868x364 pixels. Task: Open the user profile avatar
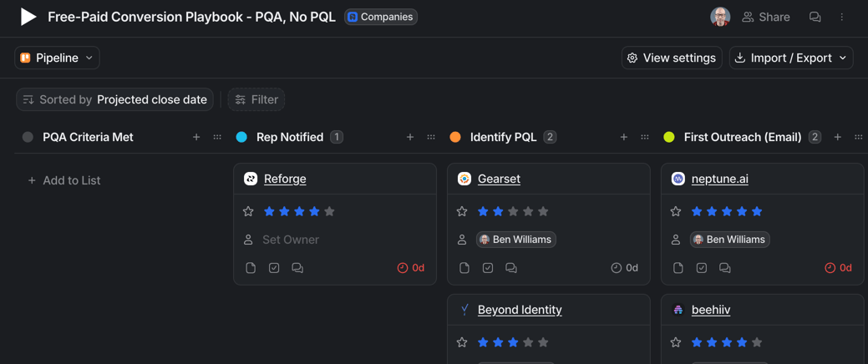(x=720, y=18)
